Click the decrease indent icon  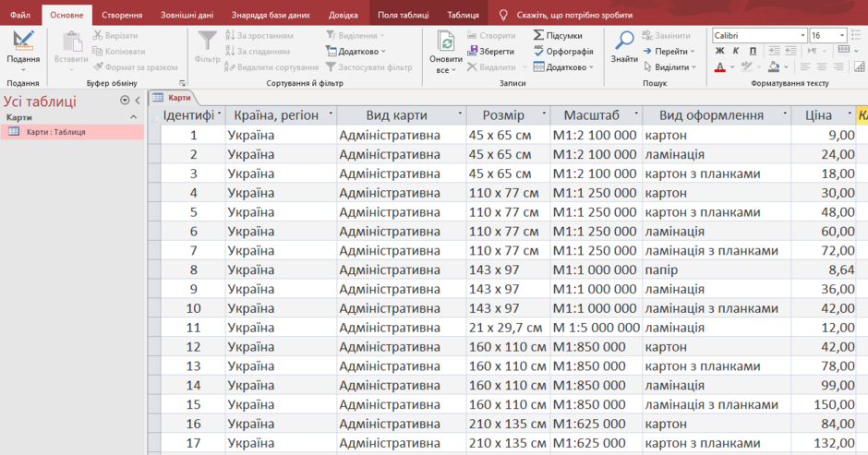(x=790, y=51)
